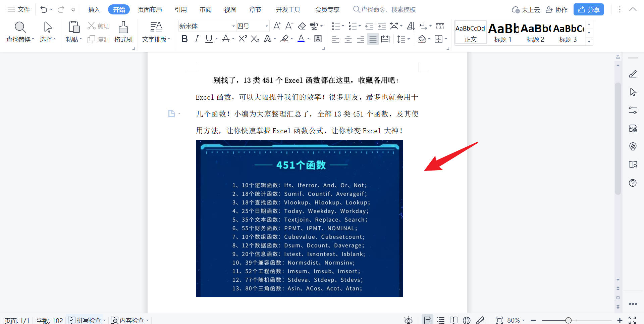This screenshot has width=644, height=324.
Task: Open the help question mark in sidebar
Action: 633,183
